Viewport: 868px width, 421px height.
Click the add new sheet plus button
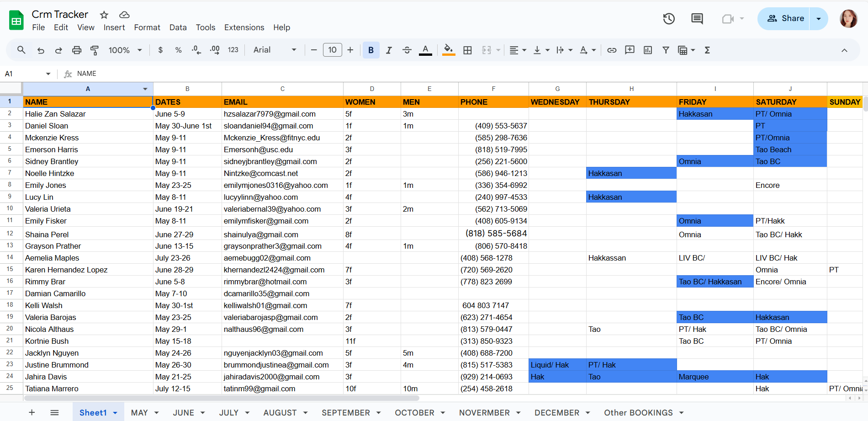[32, 413]
